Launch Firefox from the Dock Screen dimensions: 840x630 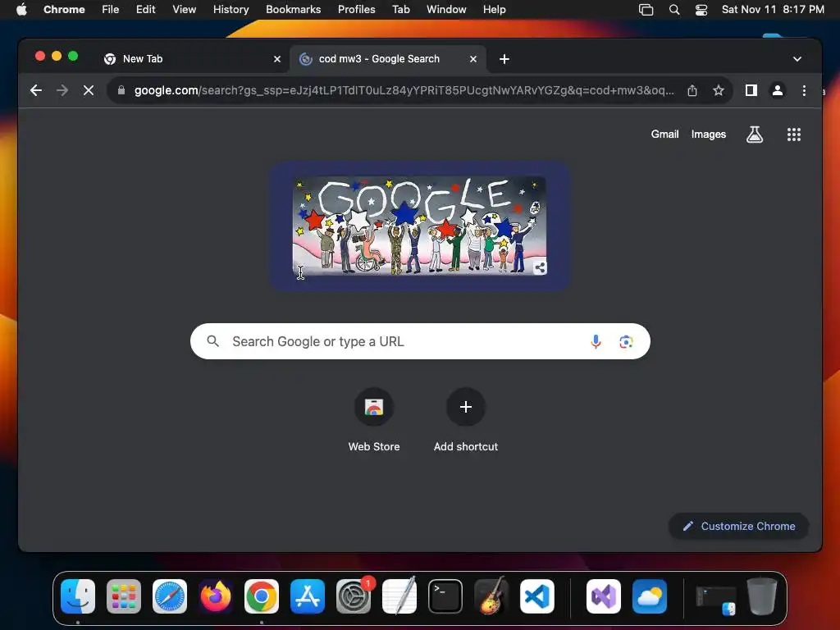coord(216,596)
